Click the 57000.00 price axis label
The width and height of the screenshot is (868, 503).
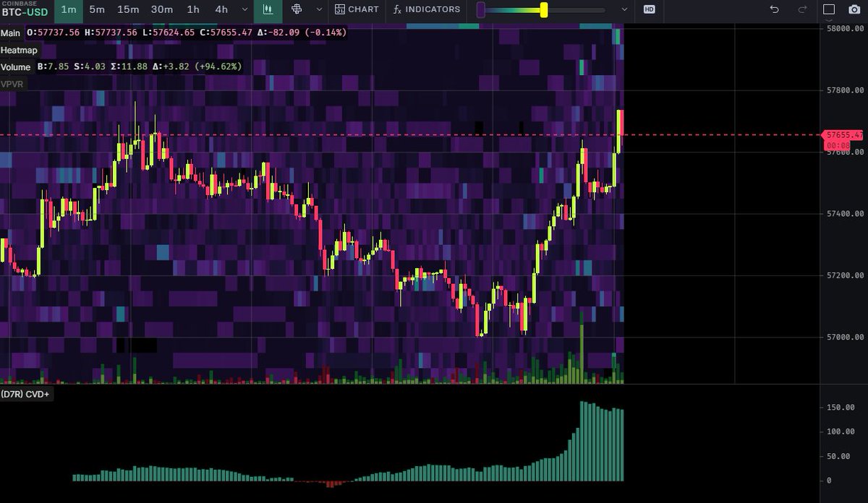844,338
